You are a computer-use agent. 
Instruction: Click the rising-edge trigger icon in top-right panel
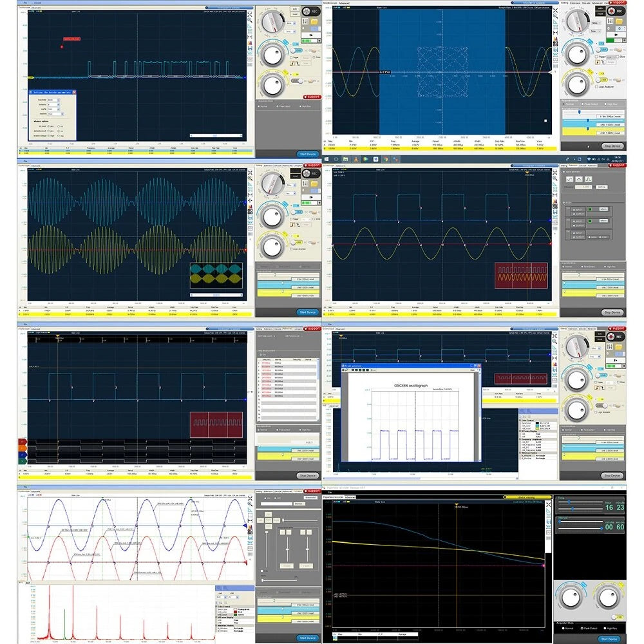tap(598, 62)
